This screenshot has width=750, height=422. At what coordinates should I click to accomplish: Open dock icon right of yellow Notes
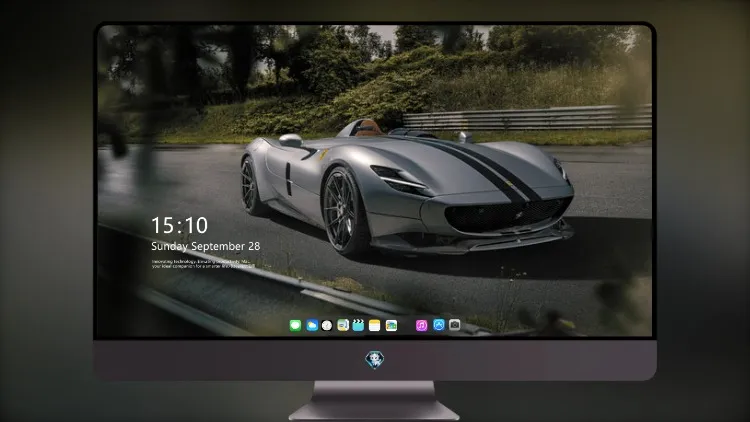[391, 326]
